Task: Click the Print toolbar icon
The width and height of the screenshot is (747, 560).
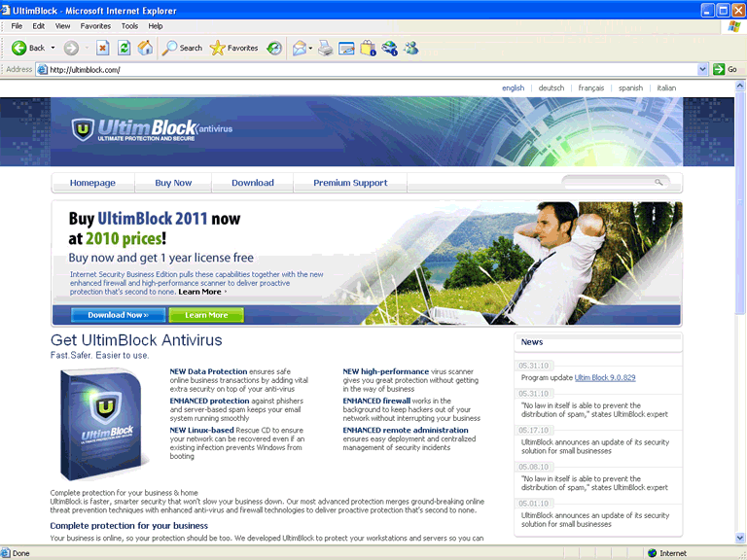Action: click(x=326, y=48)
